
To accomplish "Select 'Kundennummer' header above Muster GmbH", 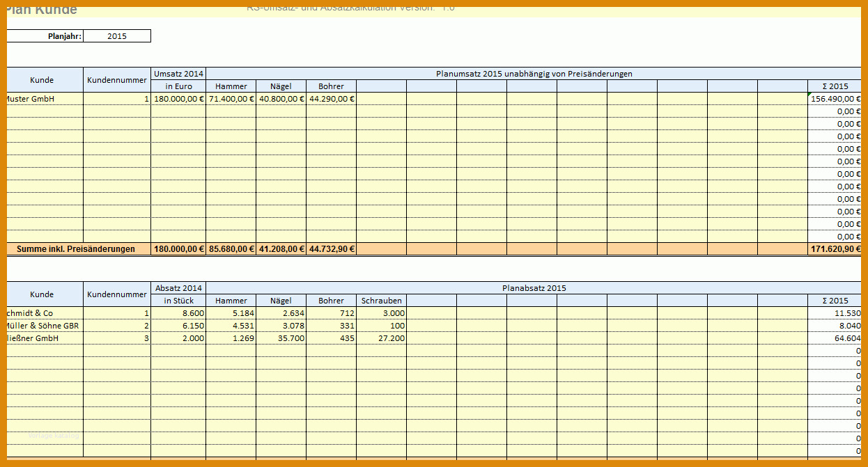I will (x=117, y=79).
